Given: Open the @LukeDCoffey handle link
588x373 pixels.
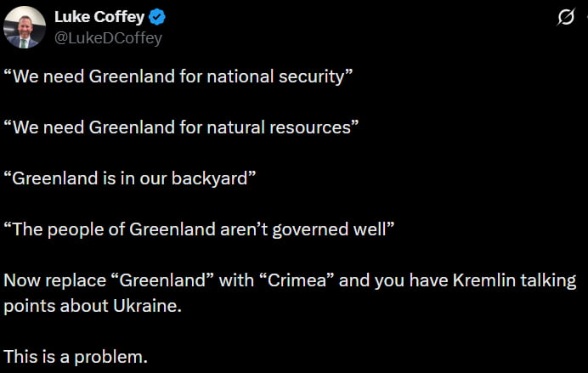Looking at the screenshot, I should pos(108,38).
